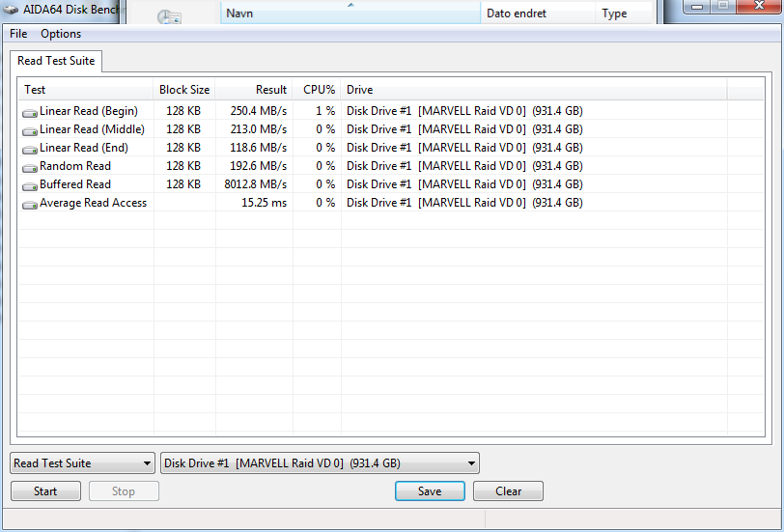Screen dimensions: 784x532
Task: Clear the benchmark results
Action: coord(508,491)
